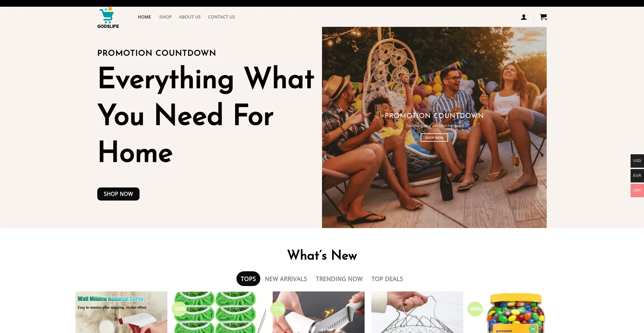The height and width of the screenshot is (333, 644).
Task: Open the user account icon
Action: tap(524, 17)
